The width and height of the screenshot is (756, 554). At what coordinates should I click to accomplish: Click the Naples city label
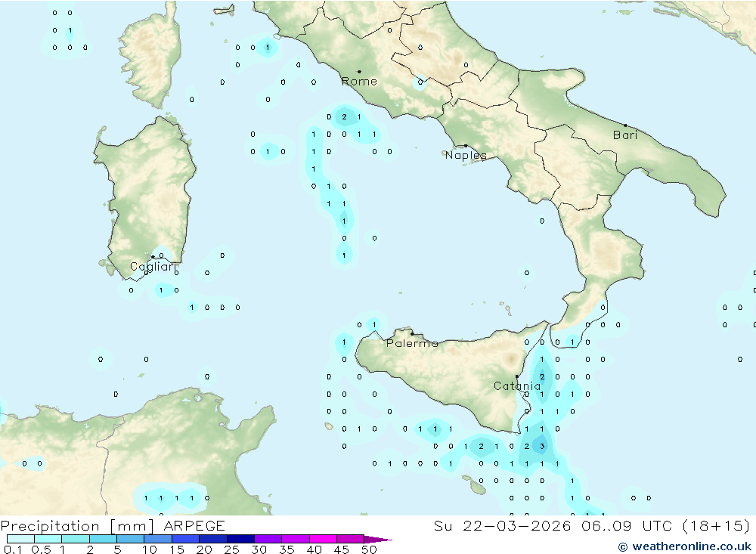[x=466, y=155]
